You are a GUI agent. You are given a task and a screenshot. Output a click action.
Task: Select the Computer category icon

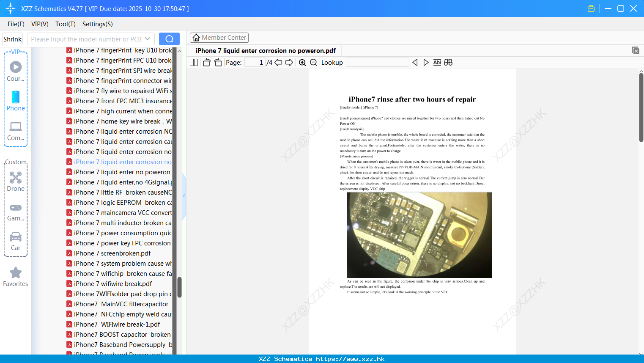pos(16,131)
